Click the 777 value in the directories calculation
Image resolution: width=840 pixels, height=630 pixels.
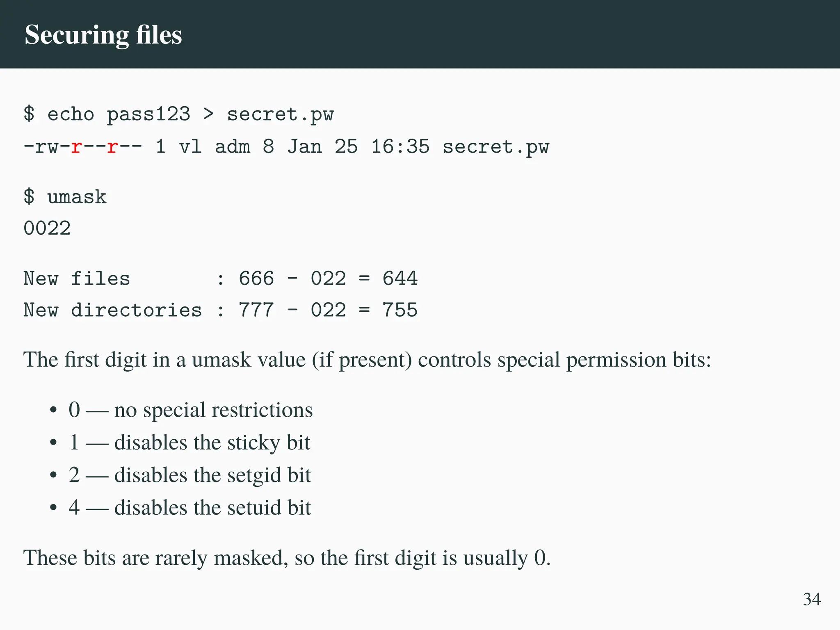[256, 310]
